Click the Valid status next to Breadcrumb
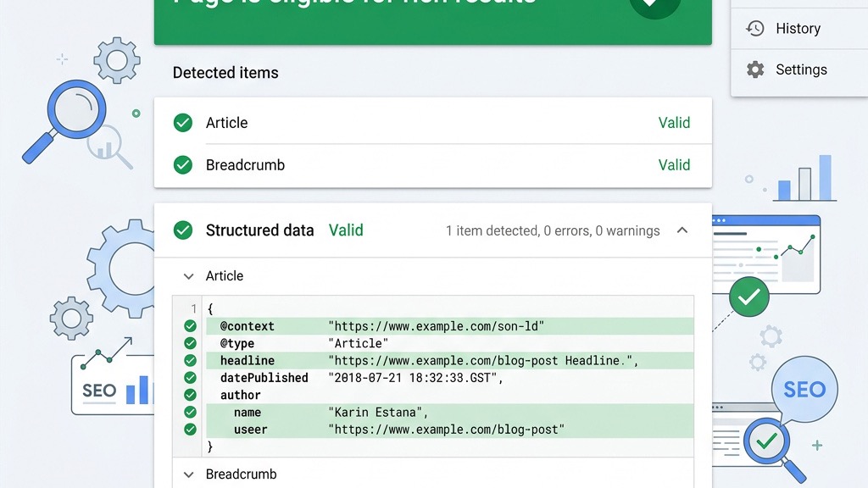This screenshot has width=868, height=488. coord(674,165)
